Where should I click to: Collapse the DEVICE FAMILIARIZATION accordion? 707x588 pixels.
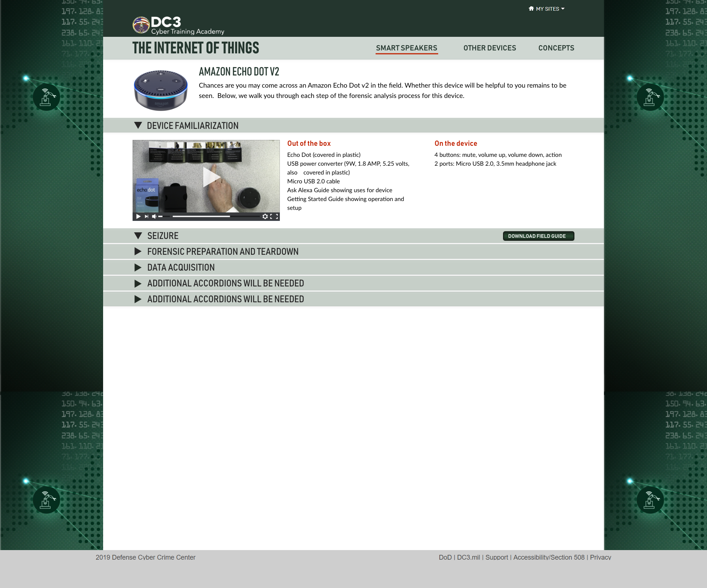(353, 125)
